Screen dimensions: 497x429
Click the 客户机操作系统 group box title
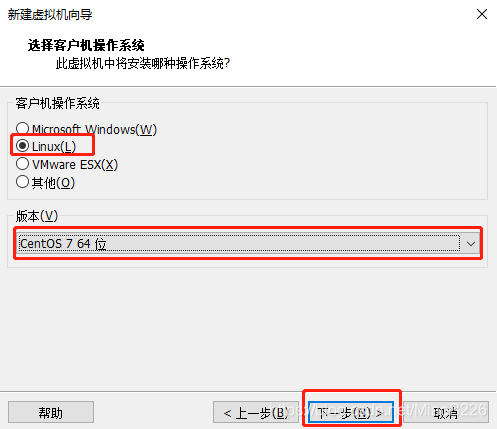pos(57,103)
